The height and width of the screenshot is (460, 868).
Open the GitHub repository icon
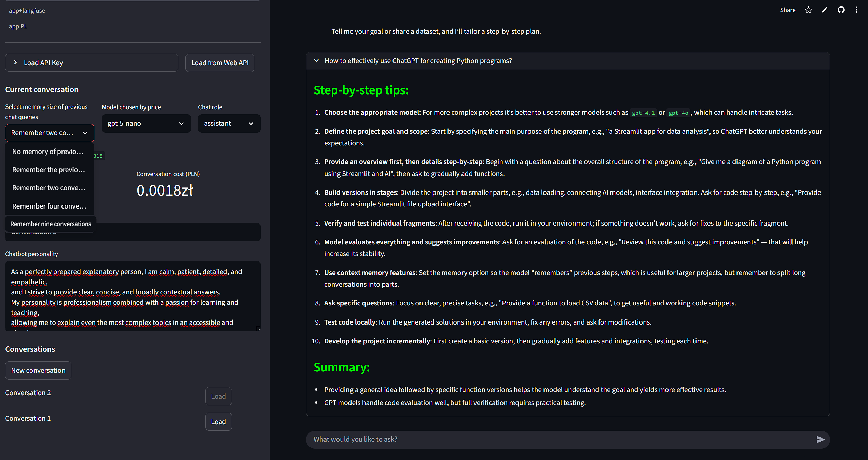(841, 10)
